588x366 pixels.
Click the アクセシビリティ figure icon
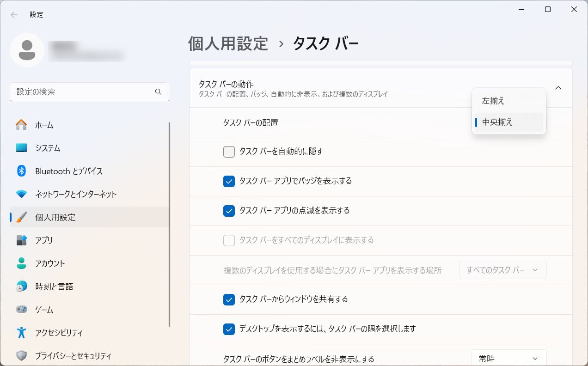click(21, 333)
